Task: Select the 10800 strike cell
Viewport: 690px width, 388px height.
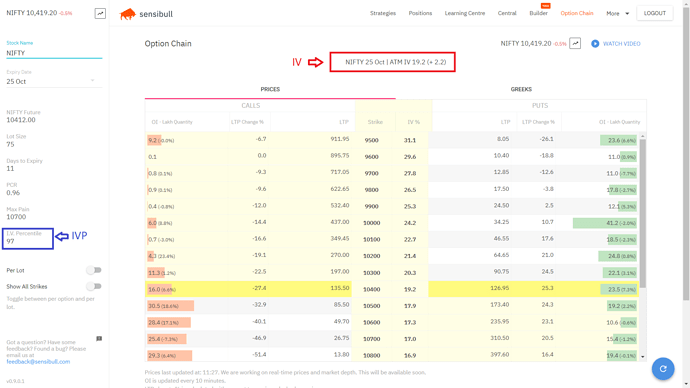Action: (371, 355)
